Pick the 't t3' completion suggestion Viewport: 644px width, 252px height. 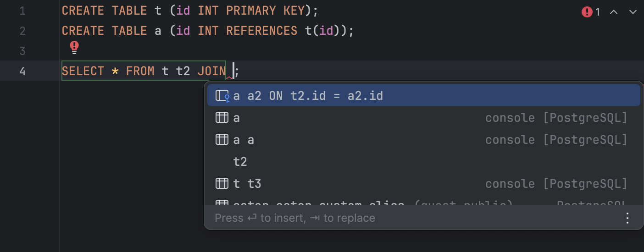tap(247, 184)
